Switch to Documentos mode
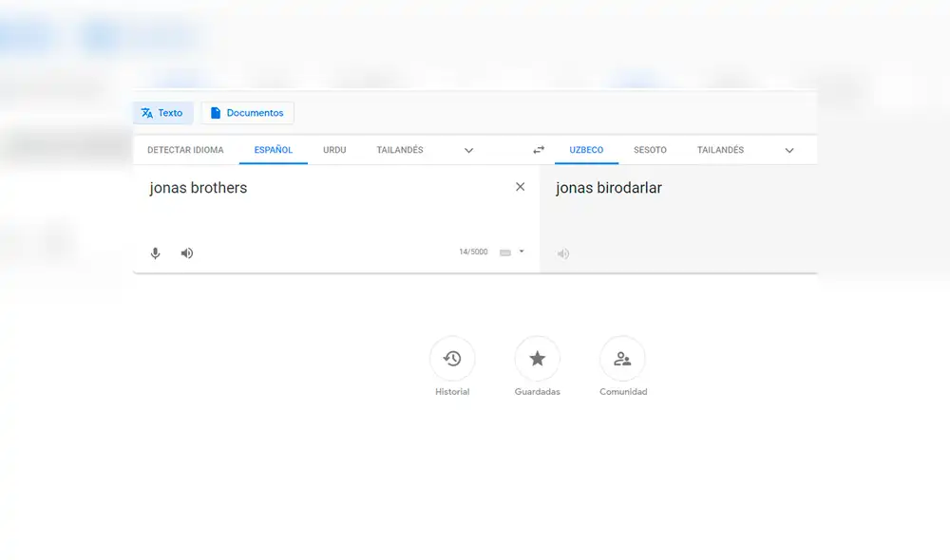950x560 pixels. click(x=247, y=112)
